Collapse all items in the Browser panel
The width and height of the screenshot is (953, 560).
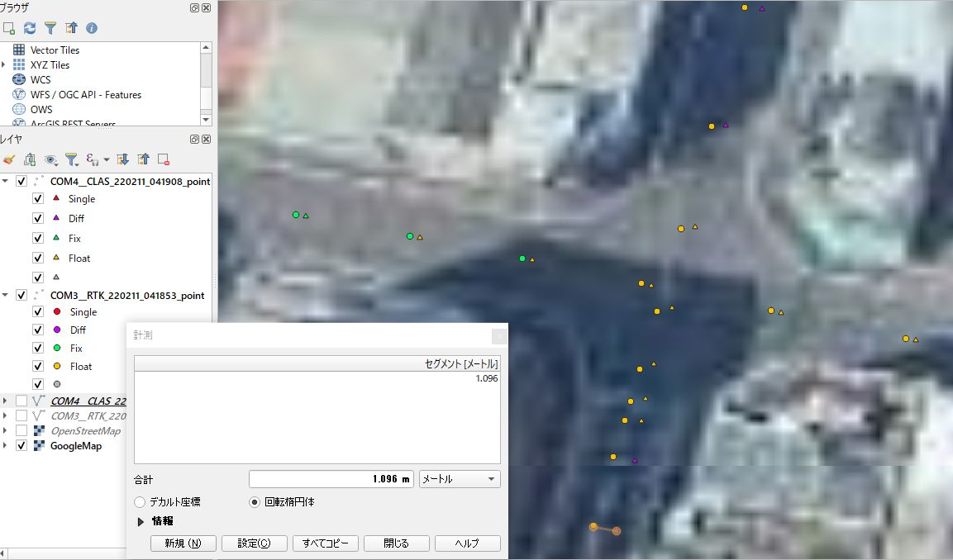click(70, 27)
